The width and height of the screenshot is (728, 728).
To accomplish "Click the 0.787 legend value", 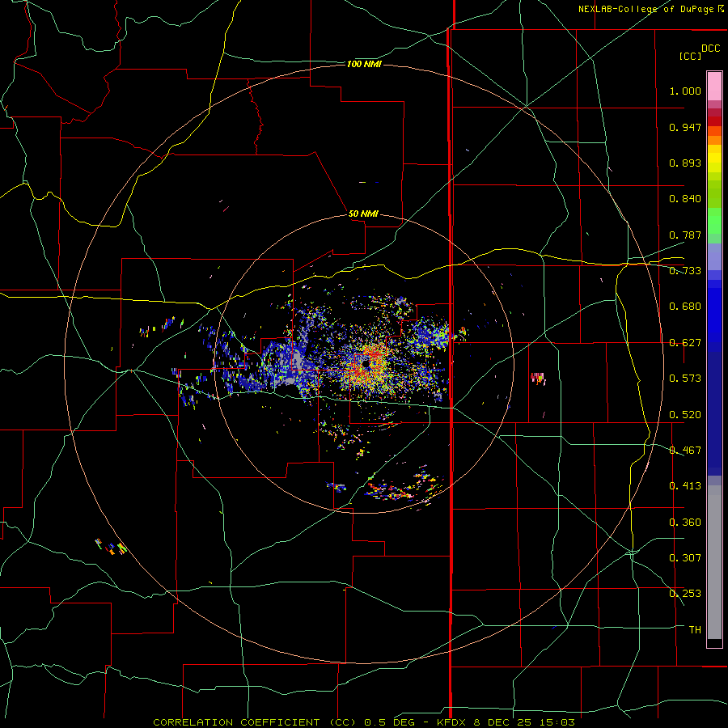I will 685,235.
